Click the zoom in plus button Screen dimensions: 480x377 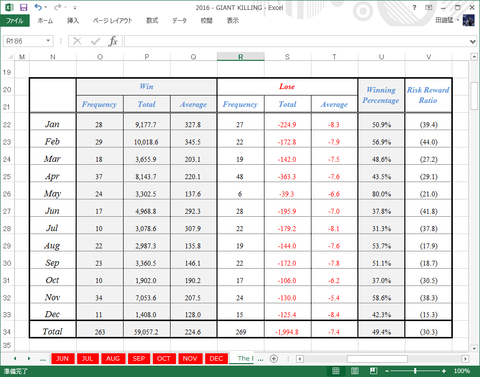[x=444, y=371]
